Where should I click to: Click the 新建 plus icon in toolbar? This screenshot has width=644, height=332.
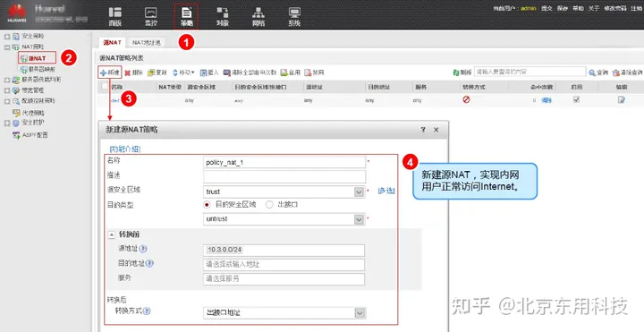[103, 72]
